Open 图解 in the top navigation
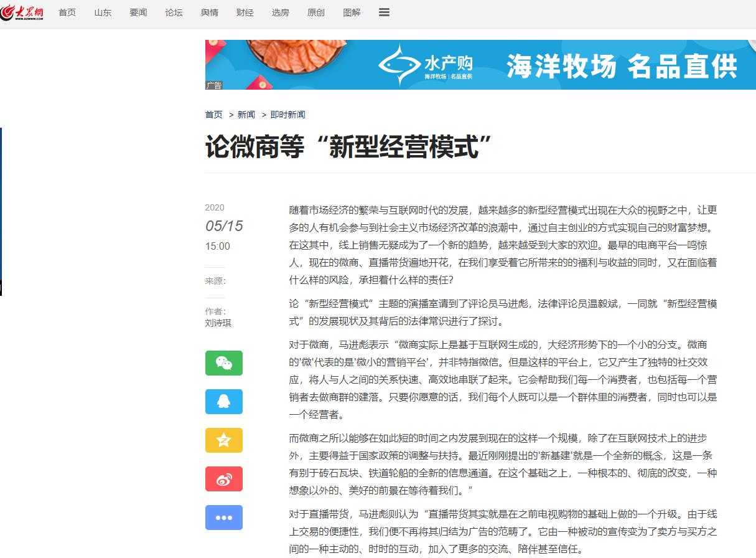 [x=352, y=12]
